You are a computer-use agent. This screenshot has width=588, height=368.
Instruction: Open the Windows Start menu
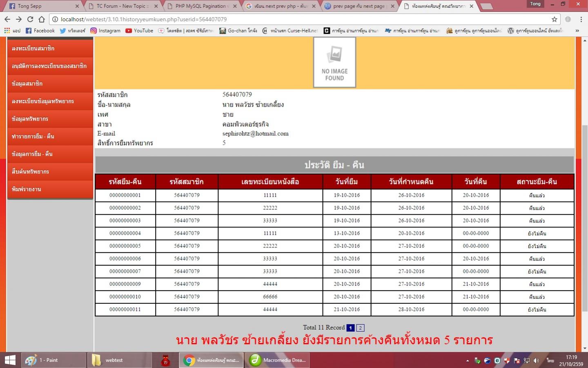(10, 360)
